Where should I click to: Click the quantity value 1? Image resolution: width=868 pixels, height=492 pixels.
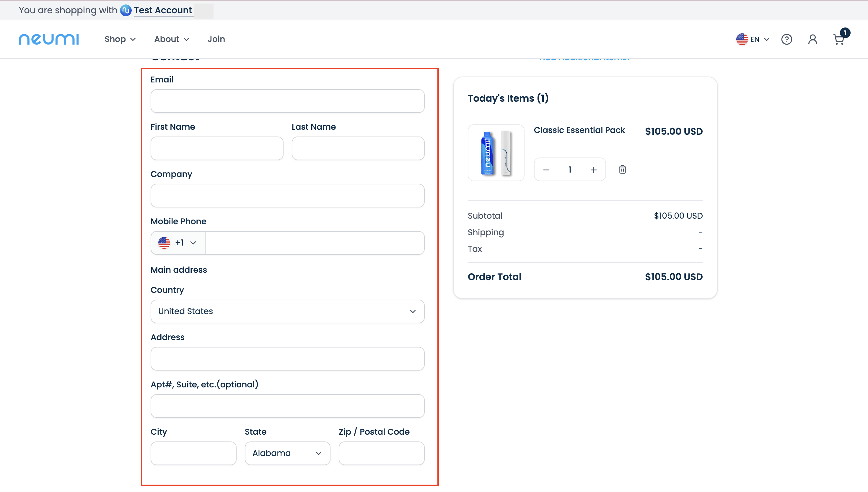(x=570, y=170)
